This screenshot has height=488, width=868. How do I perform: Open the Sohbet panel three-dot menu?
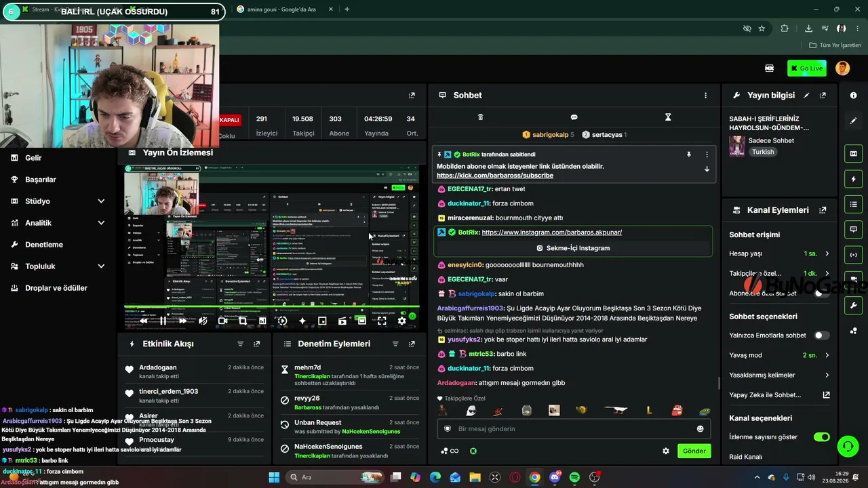coord(705,96)
